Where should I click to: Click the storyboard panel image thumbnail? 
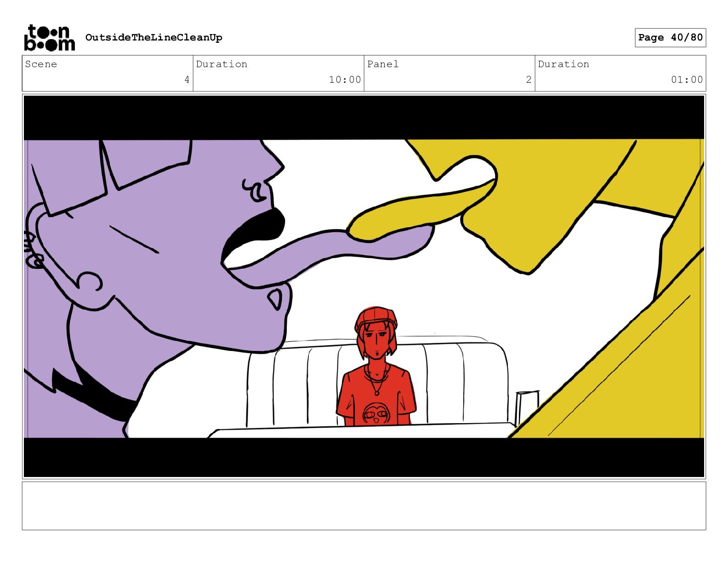point(364,287)
